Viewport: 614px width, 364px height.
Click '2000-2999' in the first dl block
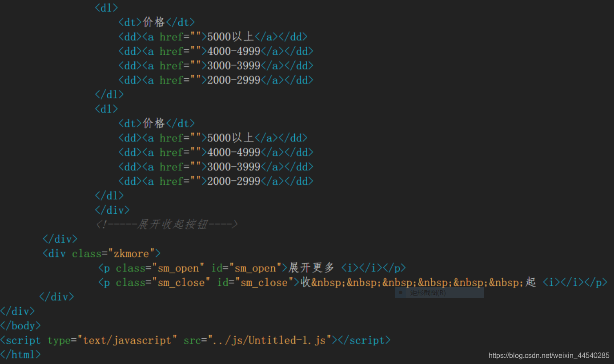234,80
